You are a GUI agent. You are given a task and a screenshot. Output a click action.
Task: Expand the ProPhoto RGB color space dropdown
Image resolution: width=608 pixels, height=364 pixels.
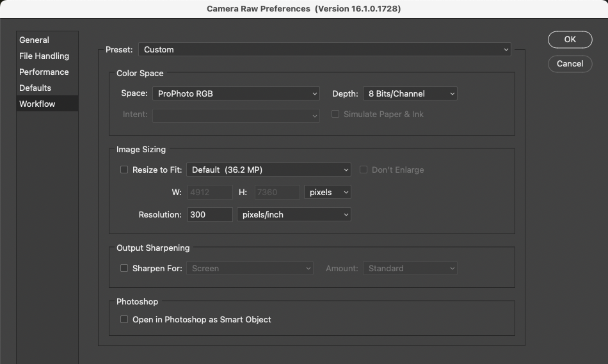coord(236,93)
